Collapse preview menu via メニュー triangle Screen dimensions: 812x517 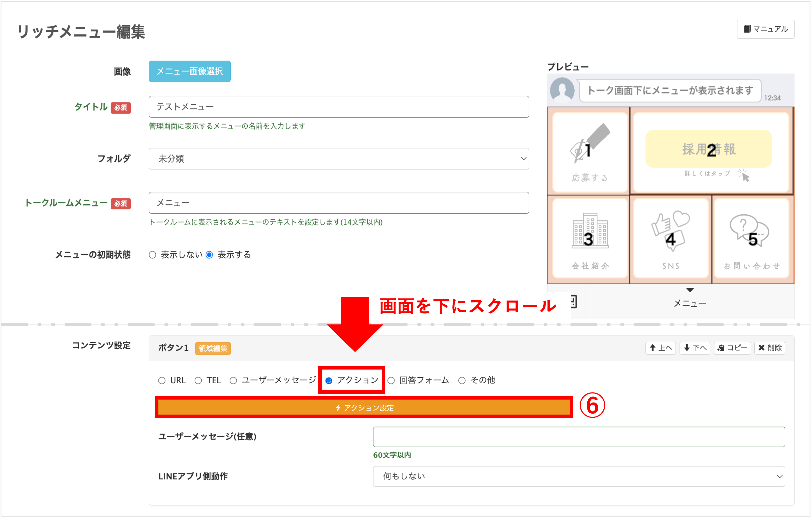[690, 290]
